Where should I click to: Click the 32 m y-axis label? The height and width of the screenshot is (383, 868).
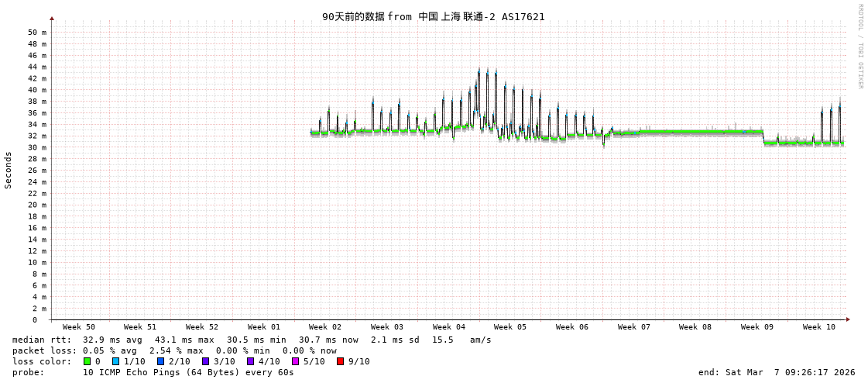37,136
